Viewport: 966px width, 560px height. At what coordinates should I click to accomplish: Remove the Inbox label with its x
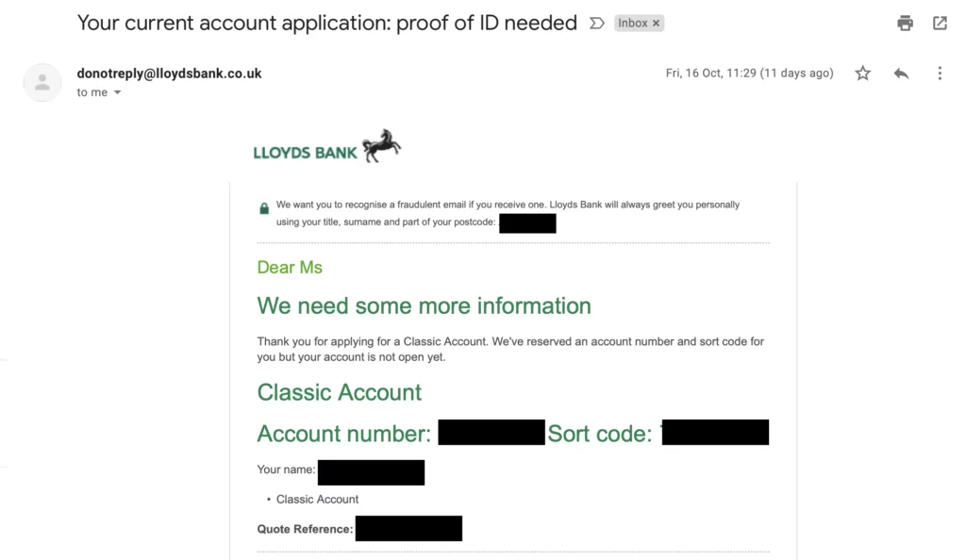tap(657, 24)
